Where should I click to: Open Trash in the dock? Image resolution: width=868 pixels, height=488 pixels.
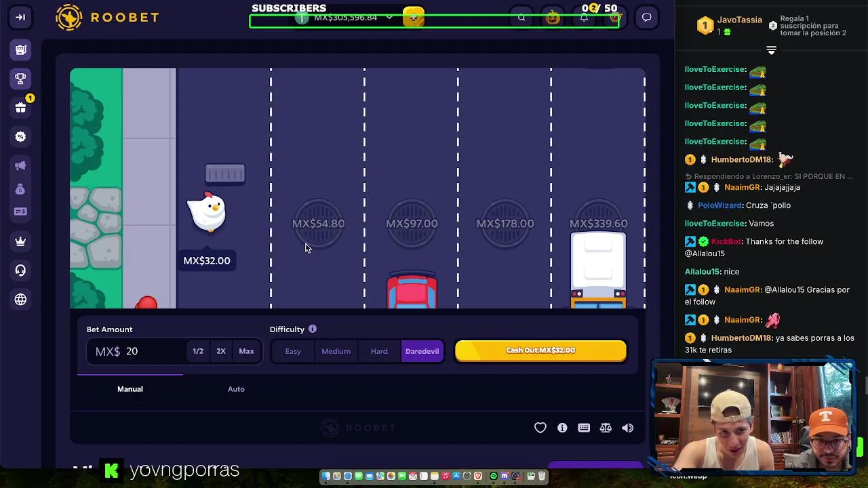pos(542,476)
